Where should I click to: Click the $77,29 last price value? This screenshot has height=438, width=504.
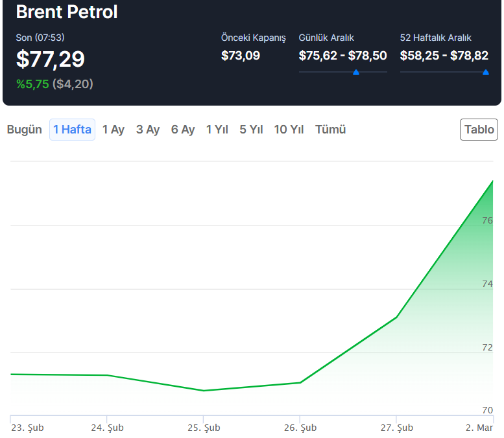pyautogui.click(x=51, y=60)
